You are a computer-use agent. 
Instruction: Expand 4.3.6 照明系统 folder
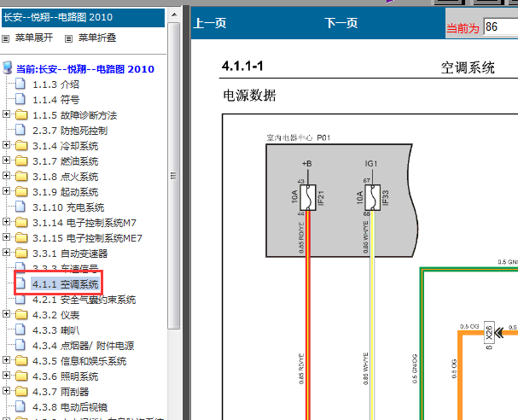[x=6, y=376]
